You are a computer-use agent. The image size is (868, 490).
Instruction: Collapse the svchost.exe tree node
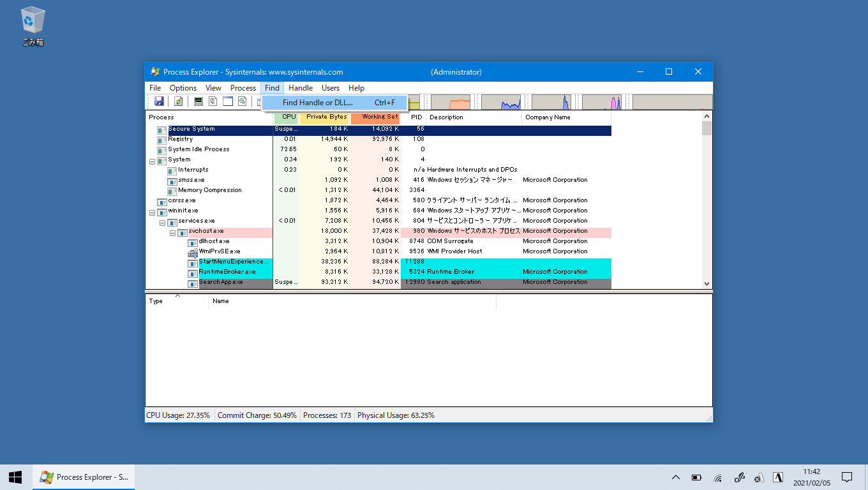tap(172, 232)
